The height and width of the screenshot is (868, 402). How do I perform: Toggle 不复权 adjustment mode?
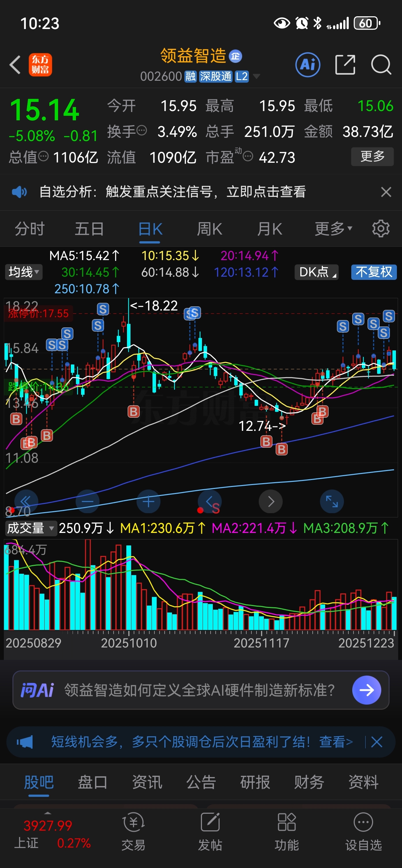tap(374, 272)
